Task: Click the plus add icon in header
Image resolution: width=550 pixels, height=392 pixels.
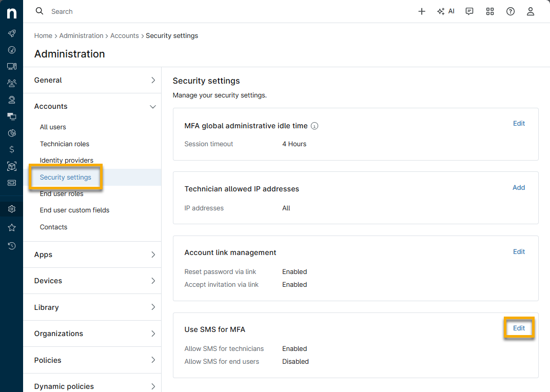Action: tap(422, 12)
